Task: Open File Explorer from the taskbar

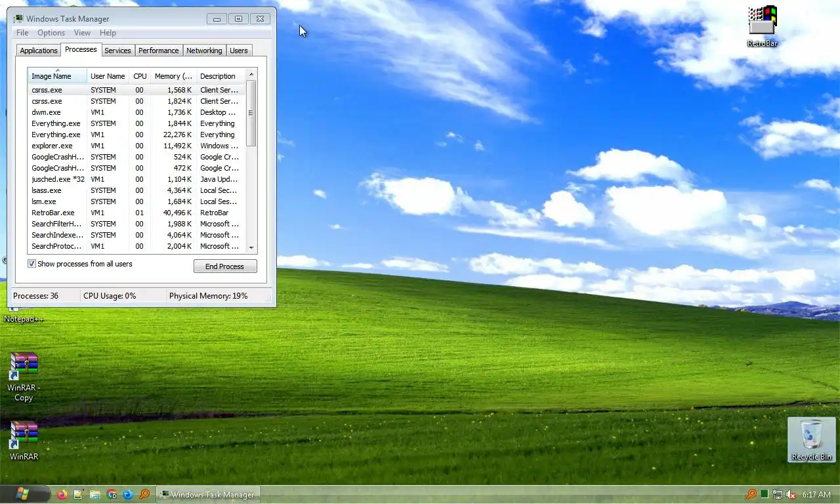Action: click(95, 494)
